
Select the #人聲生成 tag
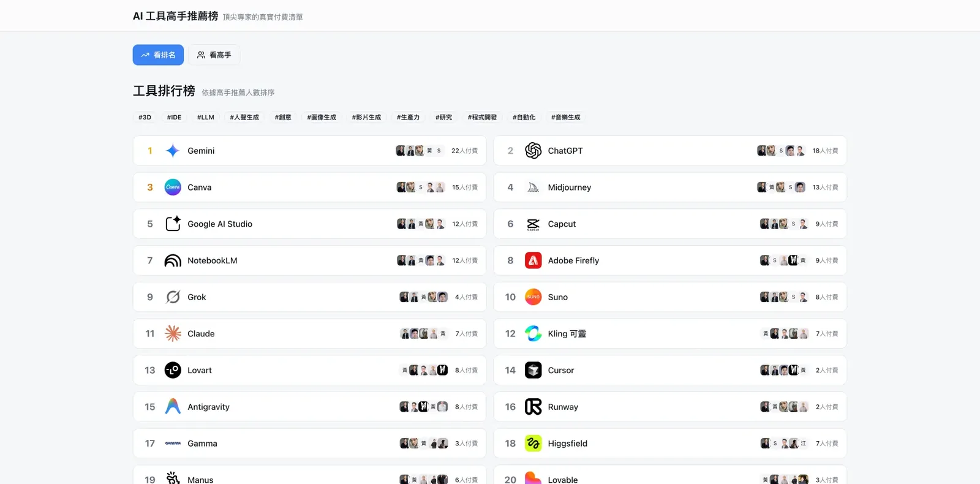click(244, 117)
